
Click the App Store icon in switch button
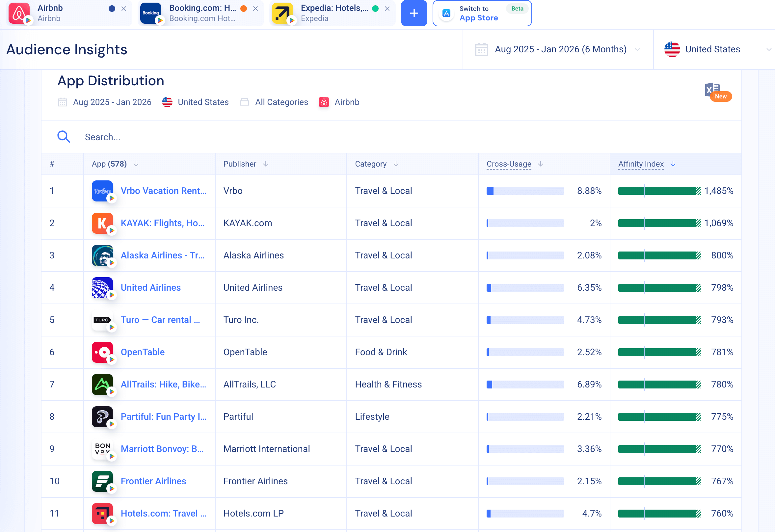click(446, 13)
